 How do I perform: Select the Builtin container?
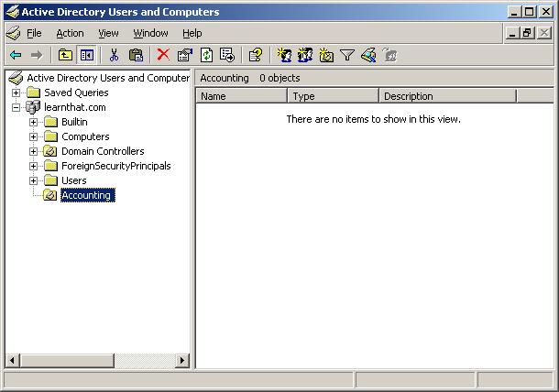[x=74, y=122]
